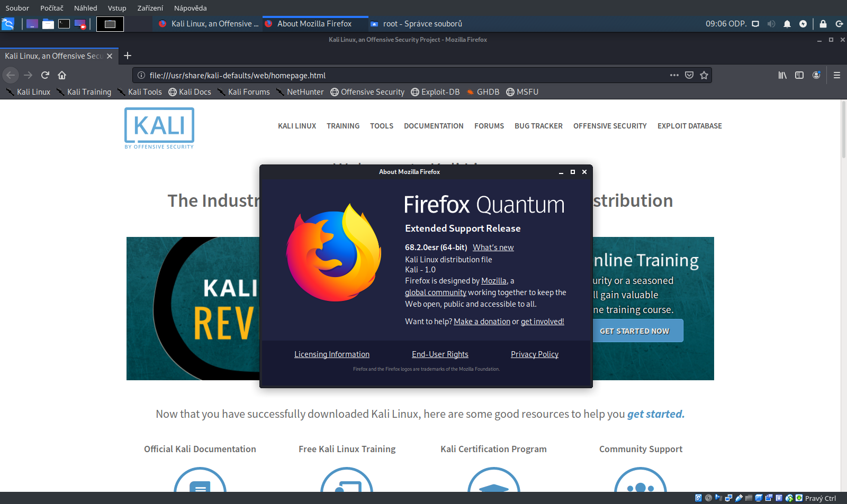This screenshot has height=504, width=847.
Task: Click the shield tracking protection icon
Action: [x=689, y=75]
